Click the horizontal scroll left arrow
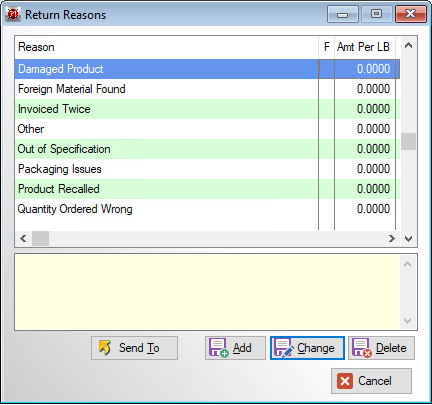Screen dimensions: 432x405 (x=23, y=238)
